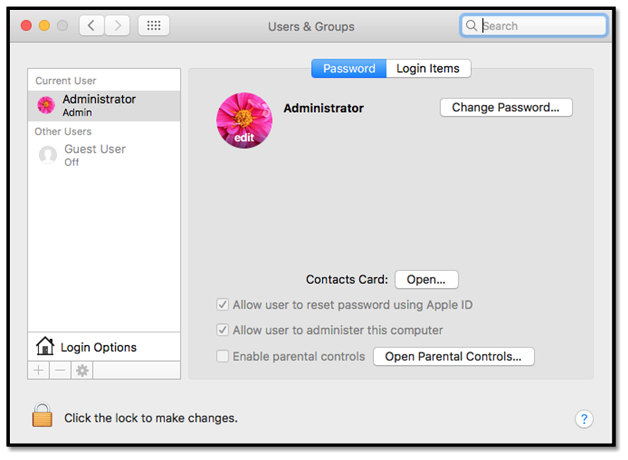Image resolution: width=628 pixels, height=460 pixels.
Task: Toggle Allow user to administer this computer
Action: pyautogui.click(x=223, y=330)
